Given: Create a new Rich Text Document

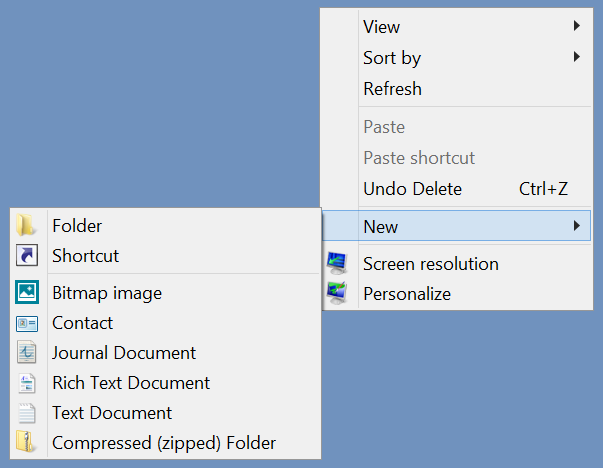Looking at the screenshot, I should (166, 383).
